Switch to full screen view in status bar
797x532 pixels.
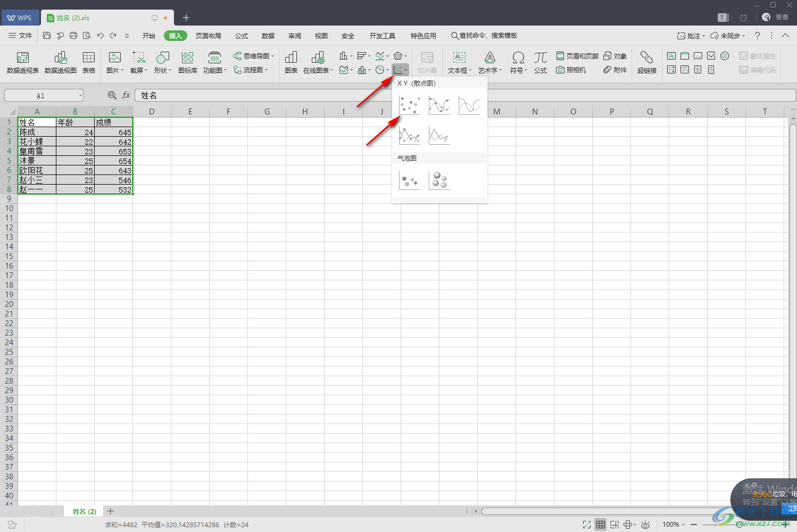(x=587, y=525)
